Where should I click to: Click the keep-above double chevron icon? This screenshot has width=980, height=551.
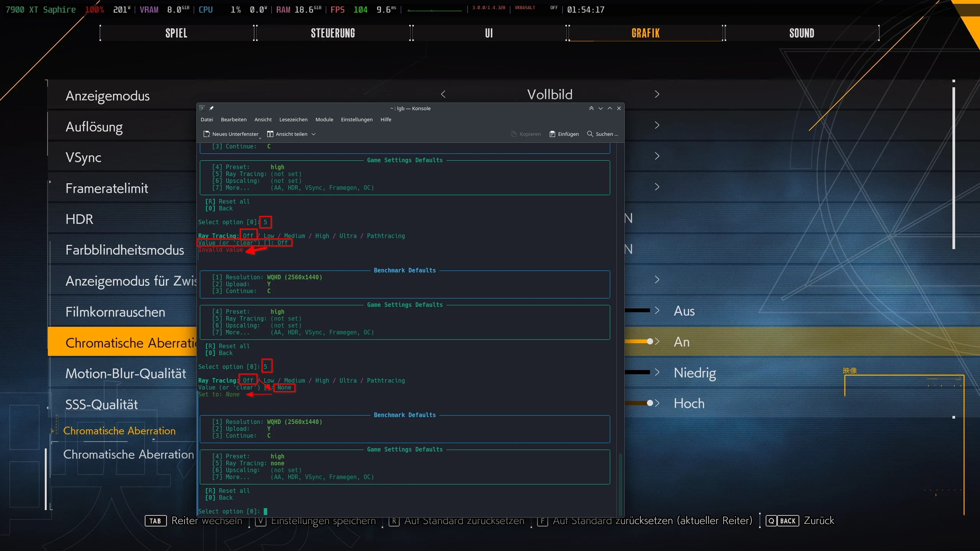[591, 108]
